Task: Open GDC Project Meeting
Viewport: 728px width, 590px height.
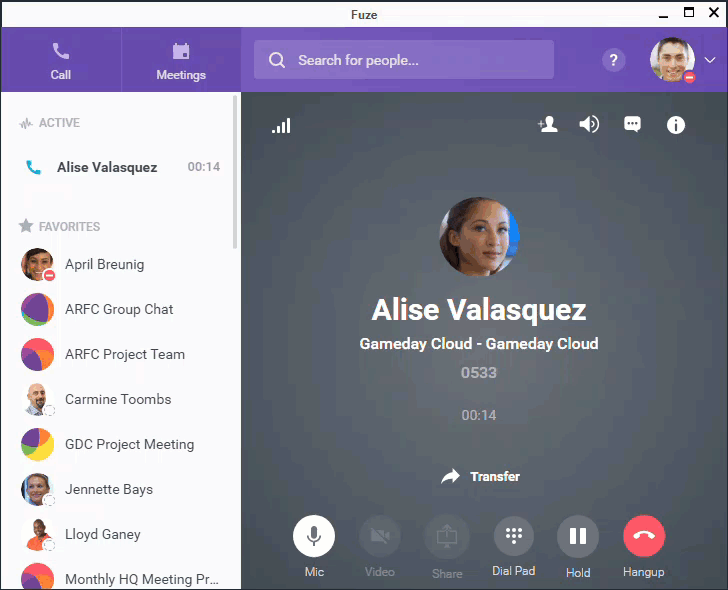Action: pyautogui.click(x=120, y=444)
